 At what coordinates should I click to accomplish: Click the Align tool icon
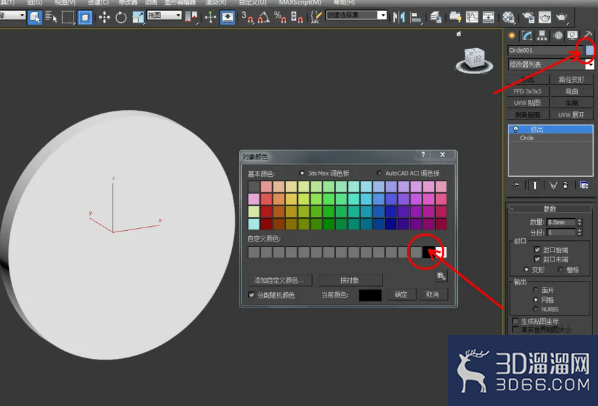tap(416, 17)
